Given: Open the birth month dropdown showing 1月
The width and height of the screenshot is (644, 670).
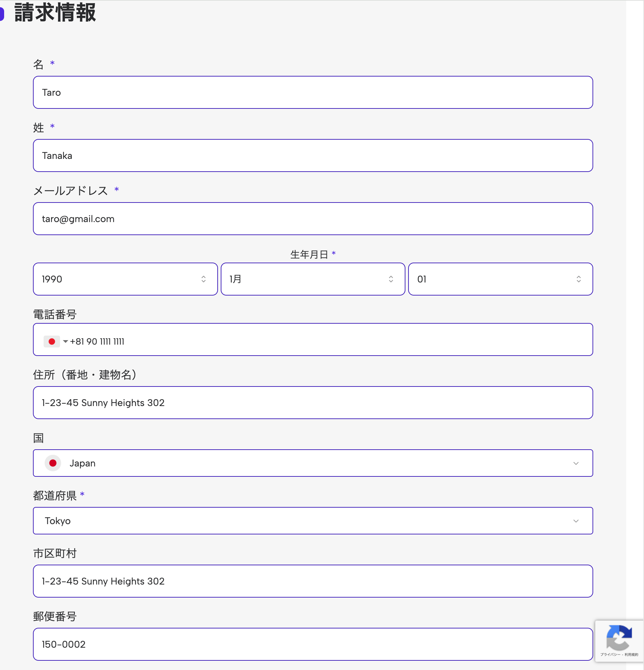Looking at the screenshot, I should tap(313, 279).
